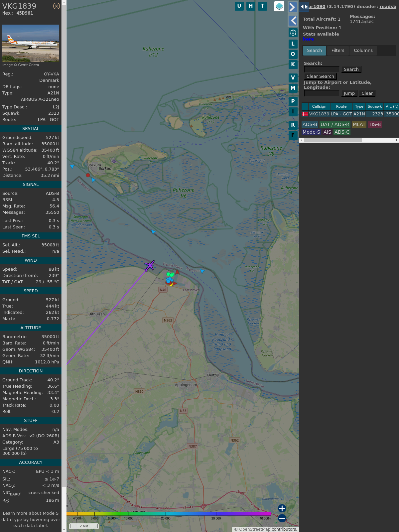Toggle the F follow button
This screenshot has width=399, height=532.
pos(293,135)
